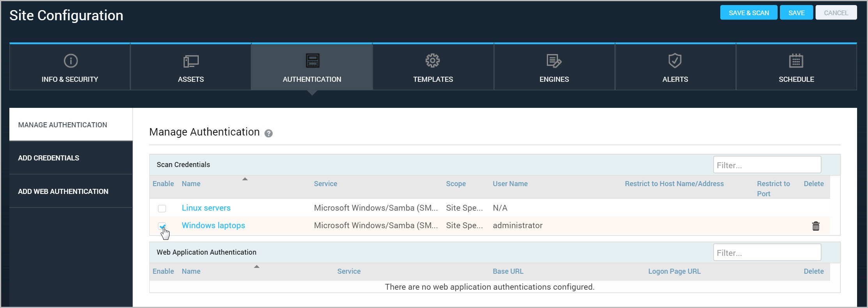Viewport: 868px width, 308px height.
Task: Open the Assets tab icon
Action: click(191, 61)
